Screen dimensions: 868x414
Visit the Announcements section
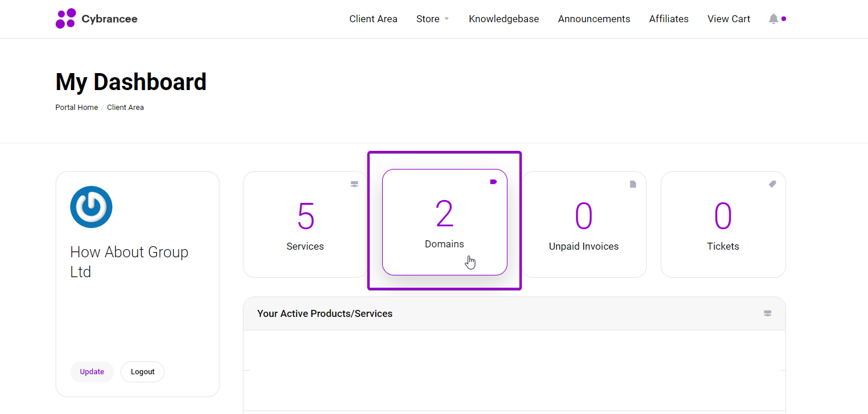click(594, 18)
